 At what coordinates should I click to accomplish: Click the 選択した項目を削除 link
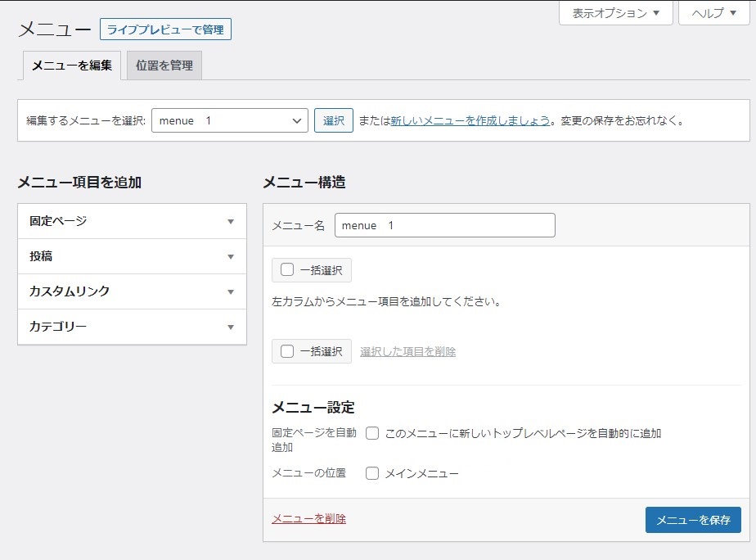click(407, 351)
